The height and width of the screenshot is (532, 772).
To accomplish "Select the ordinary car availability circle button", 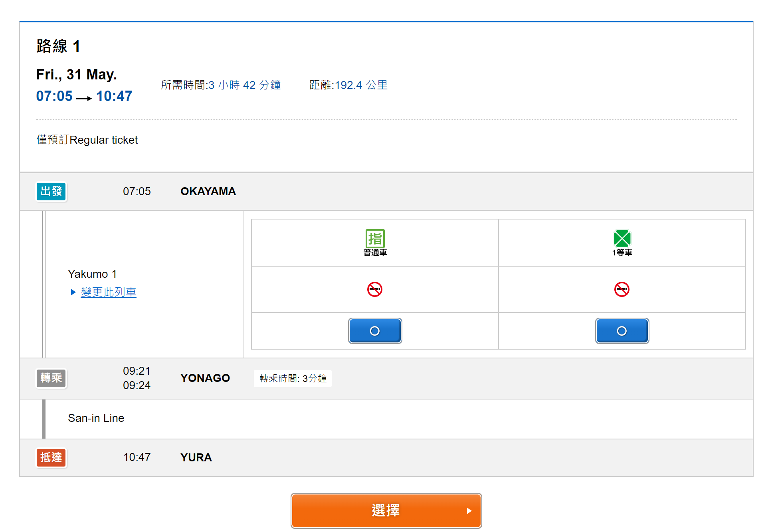I will (x=375, y=331).
